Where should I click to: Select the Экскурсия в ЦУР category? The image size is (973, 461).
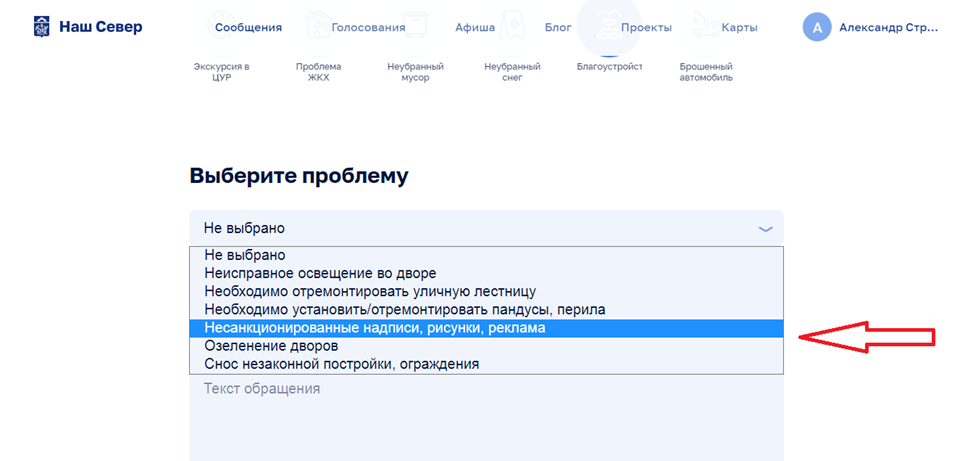(x=221, y=72)
